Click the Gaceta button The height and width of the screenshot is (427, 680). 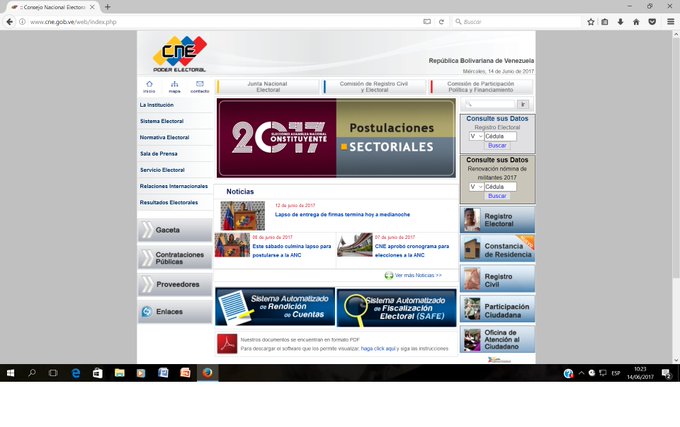175,230
